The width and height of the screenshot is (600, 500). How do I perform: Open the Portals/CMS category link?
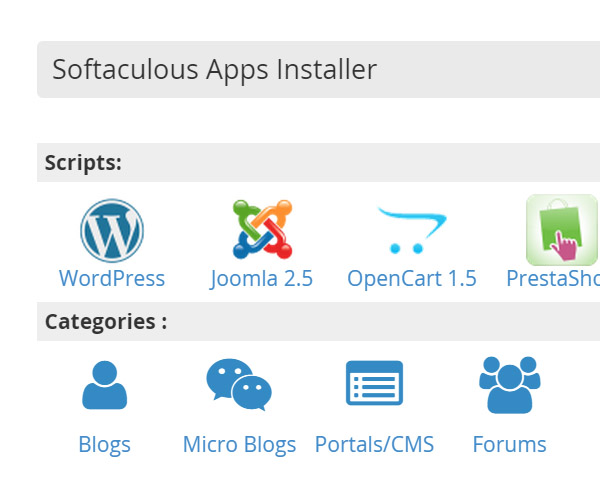[x=374, y=445]
